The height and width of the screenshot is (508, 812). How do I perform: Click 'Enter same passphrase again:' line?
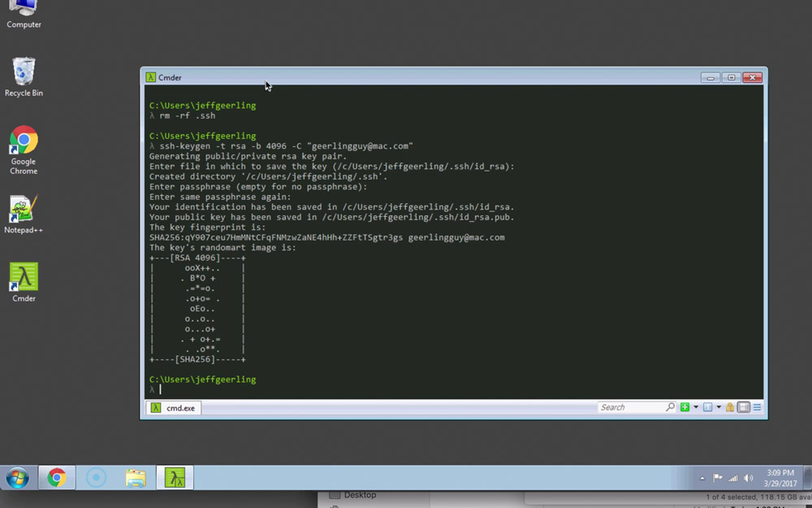(220, 197)
